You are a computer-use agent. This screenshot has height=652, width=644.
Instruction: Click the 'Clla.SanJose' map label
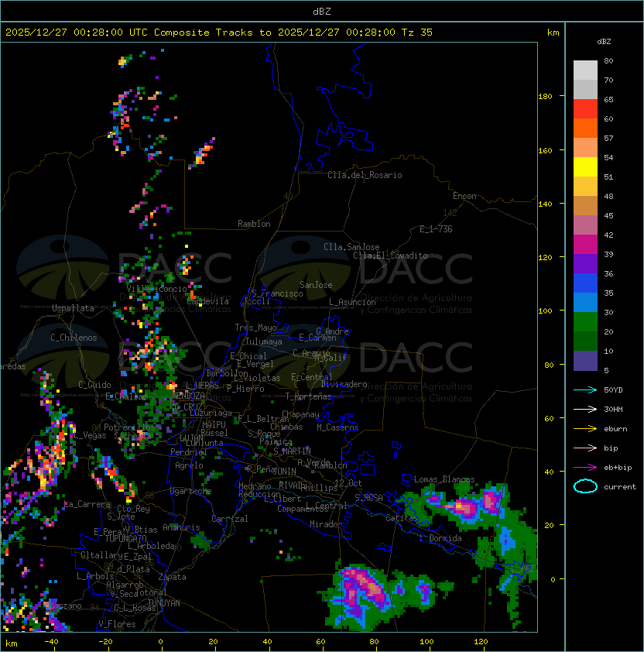pyautogui.click(x=351, y=247)
